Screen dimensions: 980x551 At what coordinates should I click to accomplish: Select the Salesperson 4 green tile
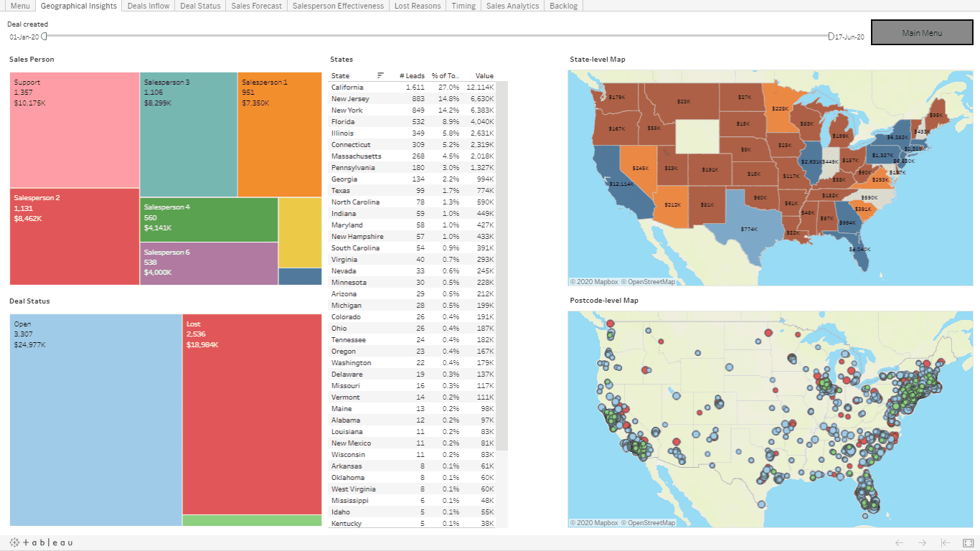pyautogui.click(x=209, y=220)
